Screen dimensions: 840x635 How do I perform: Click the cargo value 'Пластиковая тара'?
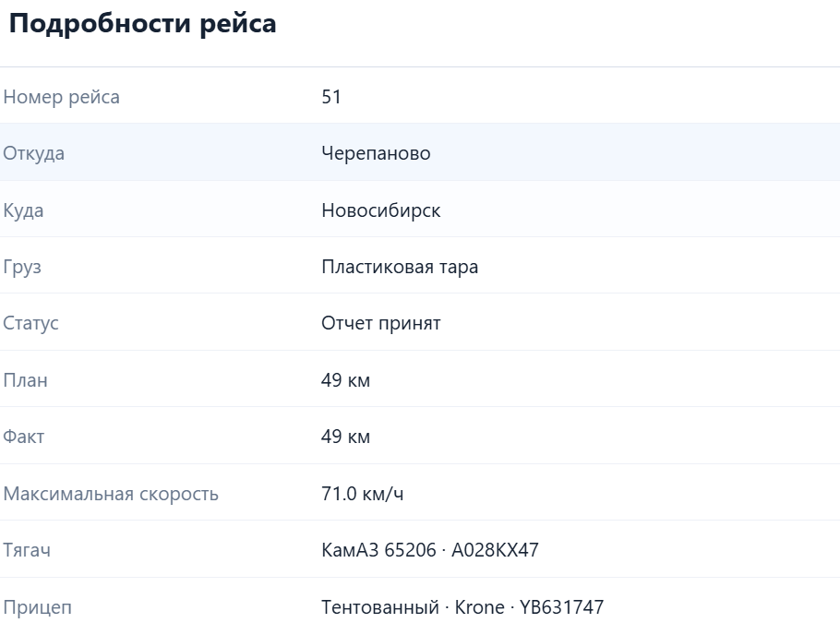pyautogui.click(x=400, y=267)
